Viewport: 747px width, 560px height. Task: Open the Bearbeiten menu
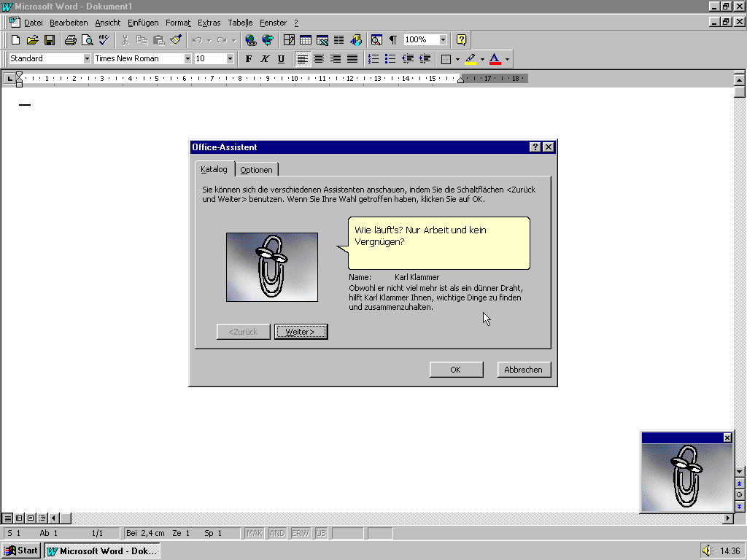pyautogui.click(x=69, y=23)
